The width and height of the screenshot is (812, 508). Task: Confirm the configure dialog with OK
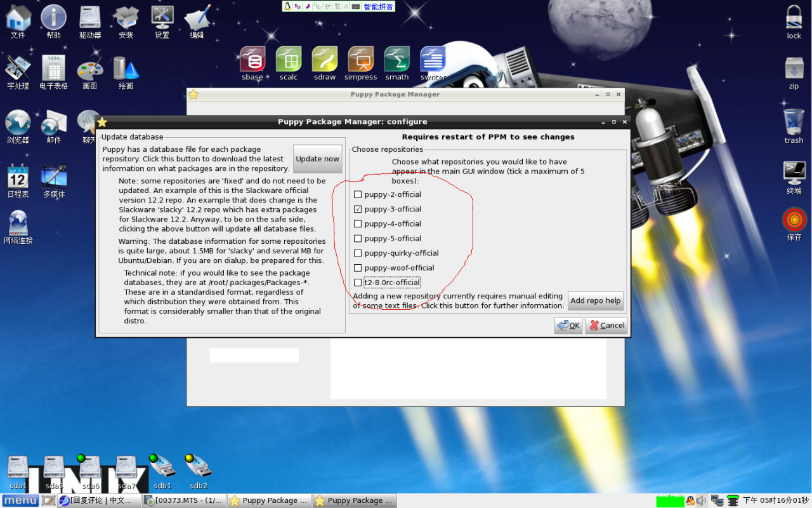coord(568,325)
